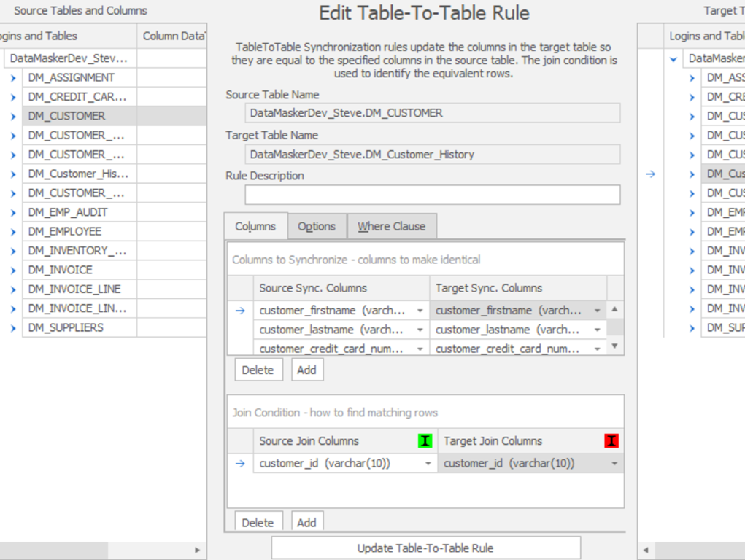745x560 pixels.
Task: Click row arrow beside customer_id join column
Action: (240, 464)
